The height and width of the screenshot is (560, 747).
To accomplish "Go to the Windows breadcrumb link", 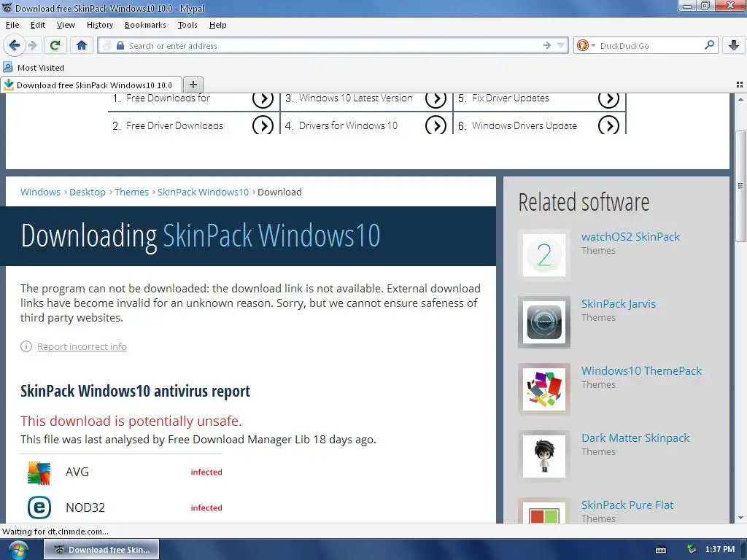I will 41,192.
